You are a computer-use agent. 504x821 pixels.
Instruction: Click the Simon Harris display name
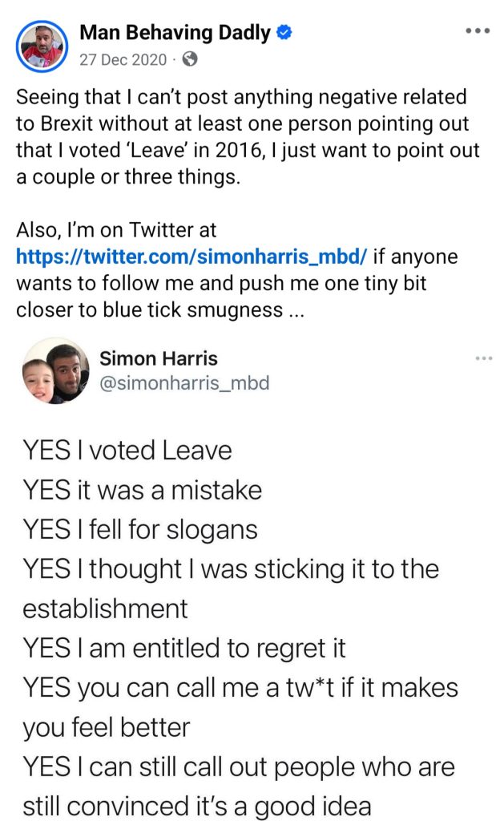(159, 358)
